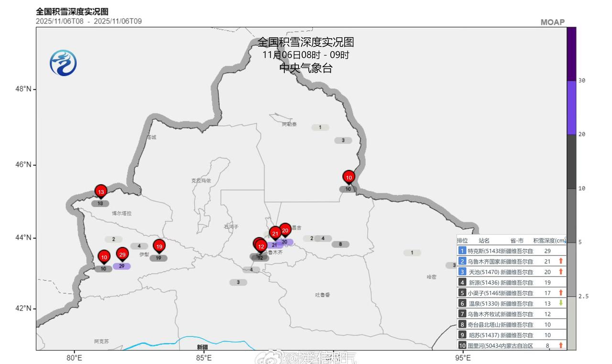Click the 中央气象台 caption on the map
This screenshot has height=364, width=612.
[x=306, y=68]
